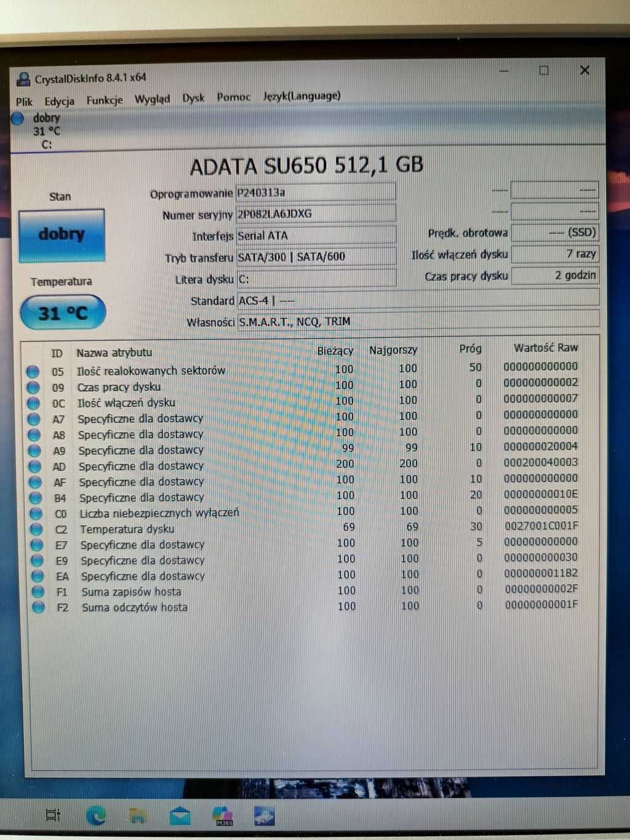Viewport: 630px width, 840px height.
Task: Click the CrystalDiskInfo taskbar icon
Action: 264,816
